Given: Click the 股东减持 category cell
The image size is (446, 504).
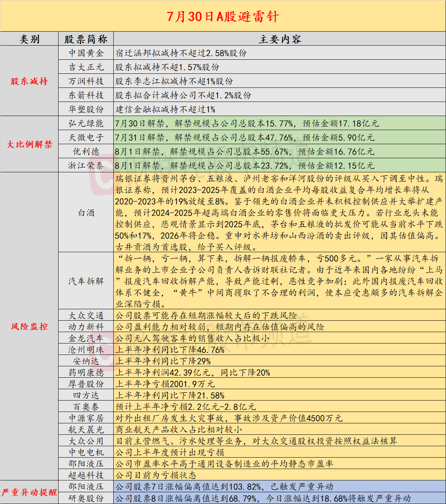Looking at the screenshot, I should pos(29,81).
